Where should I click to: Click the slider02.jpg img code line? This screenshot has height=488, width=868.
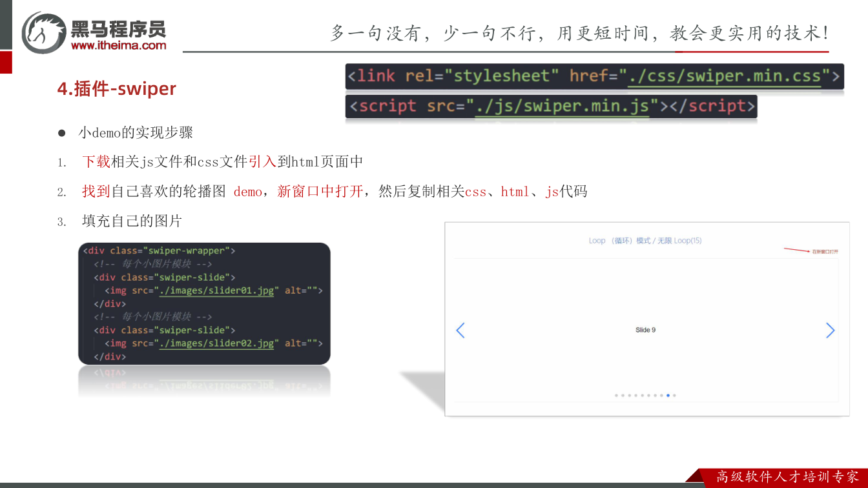[x=213, y=343]
